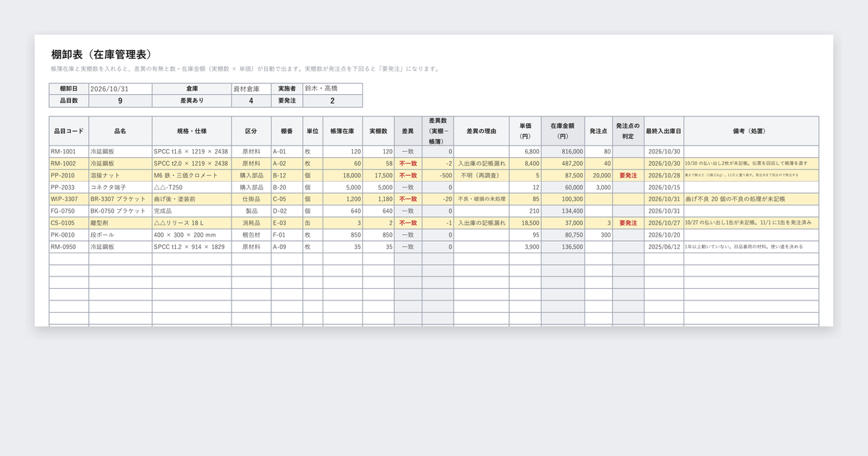The height and width of the screenshot is (456, 868).
Task: Click the 不一致 cell in the WIP-3307 row
Action: click(x=408, y=199)
